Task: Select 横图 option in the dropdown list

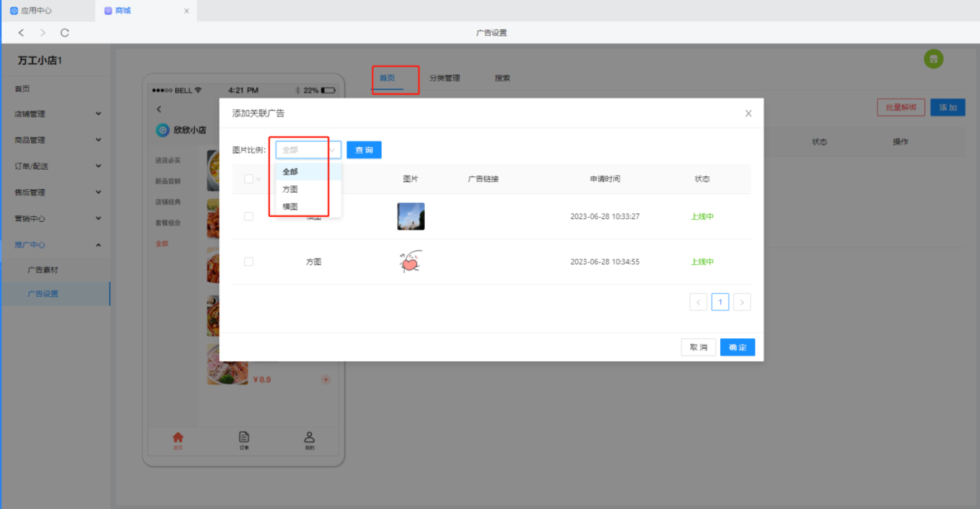Action: coord(290,207)
